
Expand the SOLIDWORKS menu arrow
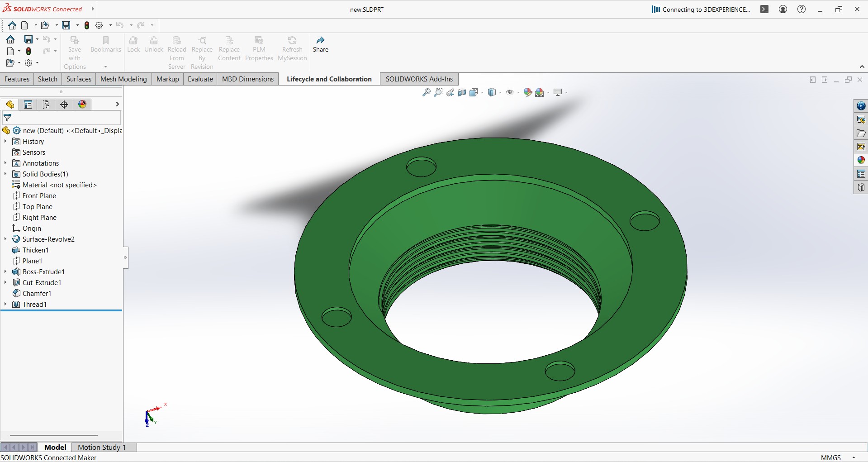click(93, 9)
